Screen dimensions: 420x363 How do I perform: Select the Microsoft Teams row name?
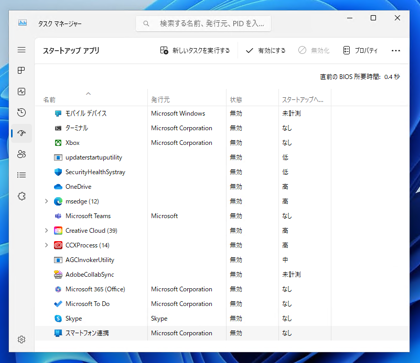point(88,216)
